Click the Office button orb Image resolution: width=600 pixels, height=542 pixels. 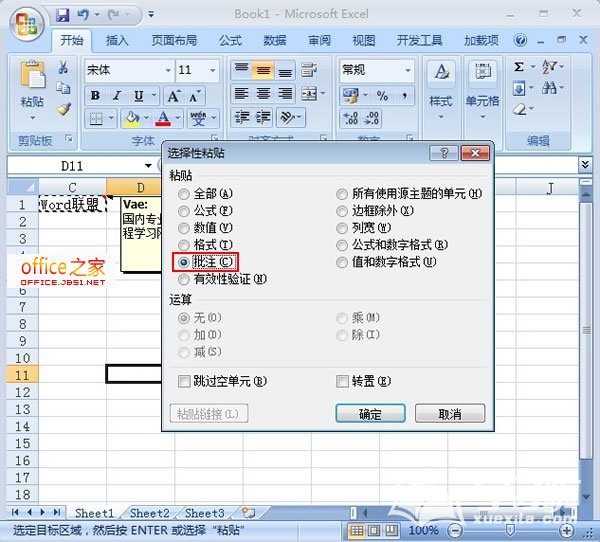pyautogui.click(x=26, y=24)
